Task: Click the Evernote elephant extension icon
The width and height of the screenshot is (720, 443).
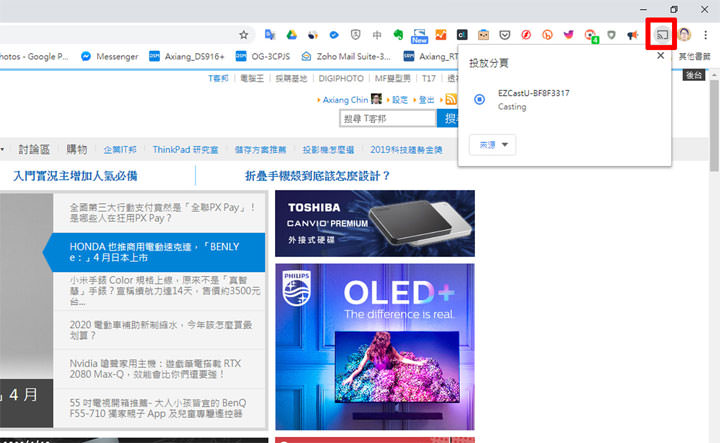Action: click(x=397, y=34)
